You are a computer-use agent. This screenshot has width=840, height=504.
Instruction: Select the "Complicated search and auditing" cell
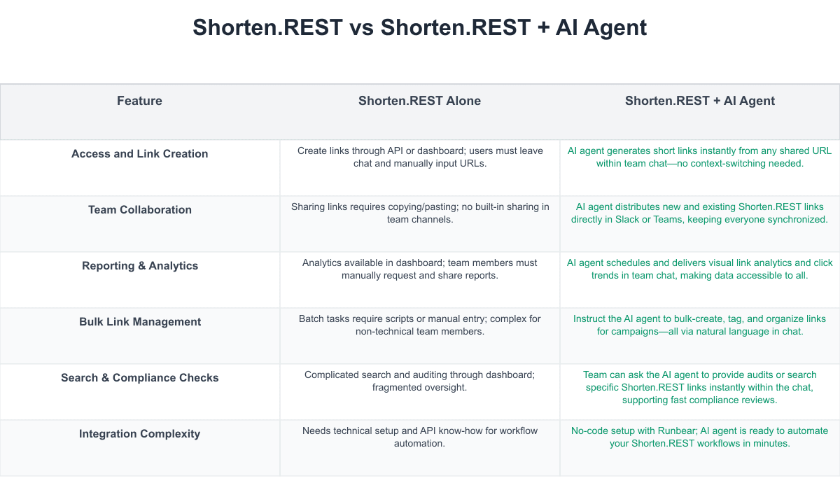[420, 381]
